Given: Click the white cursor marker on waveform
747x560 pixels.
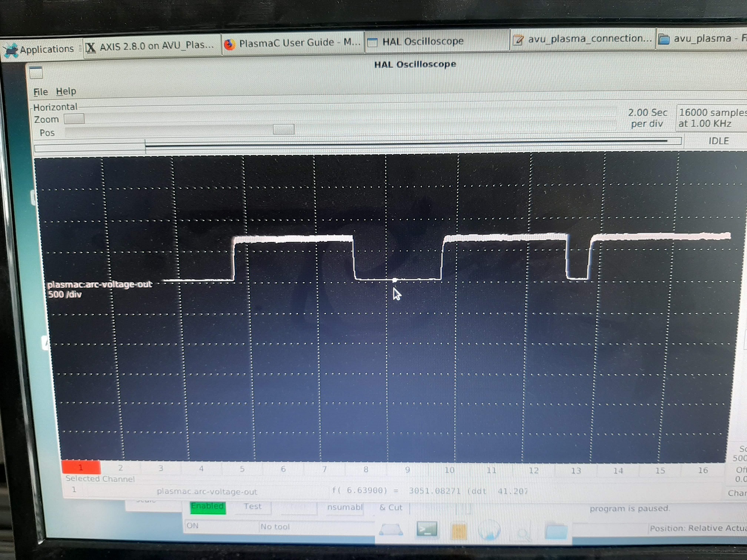Looking at the screenshot, I should [x=395, y=280].
